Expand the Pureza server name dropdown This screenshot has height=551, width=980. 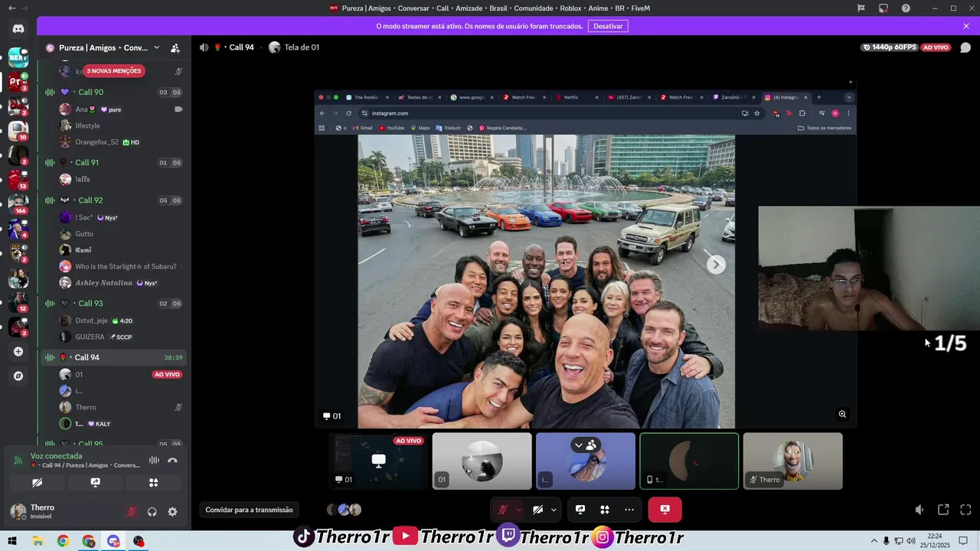pos(156,47)
